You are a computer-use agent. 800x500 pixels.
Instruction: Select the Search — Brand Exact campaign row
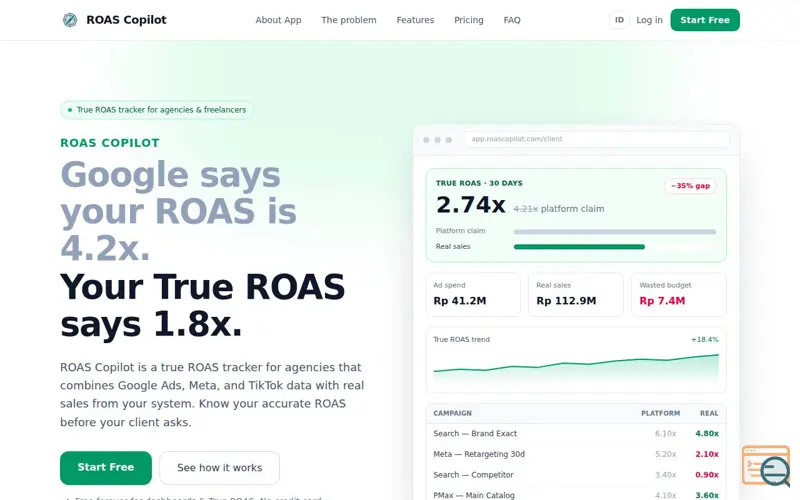576,434
